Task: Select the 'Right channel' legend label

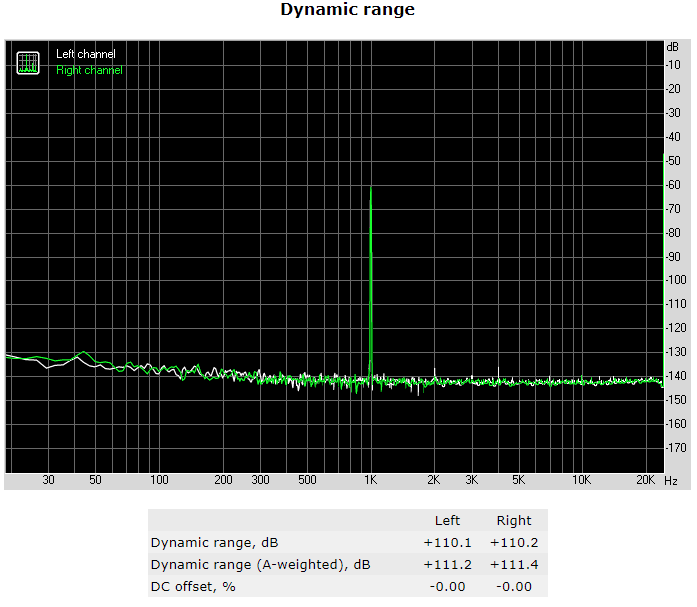Action: coord(89,70)
